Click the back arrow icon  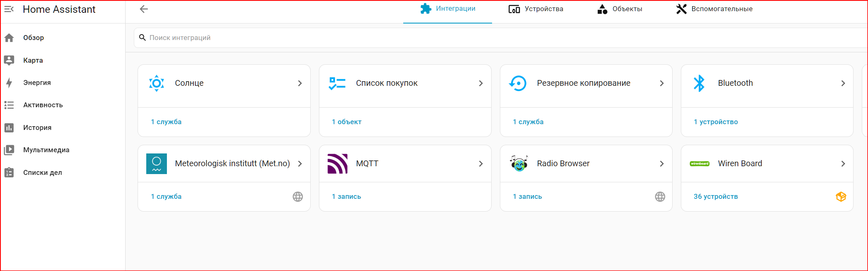point(144,9)
